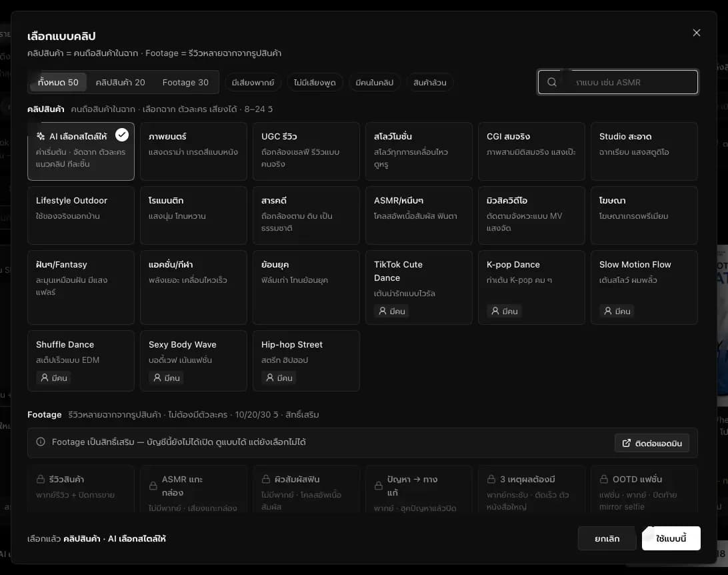Screen dimensions: 728x575
Task: Confirm with the ใช้แบบนี้ button
Action: (x=671, y=538)
